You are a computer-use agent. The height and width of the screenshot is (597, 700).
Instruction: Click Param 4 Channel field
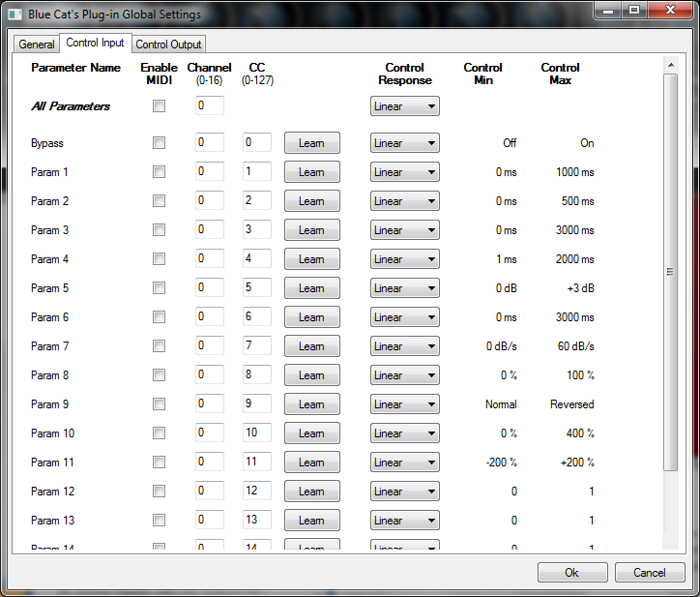tap(210, 258)
